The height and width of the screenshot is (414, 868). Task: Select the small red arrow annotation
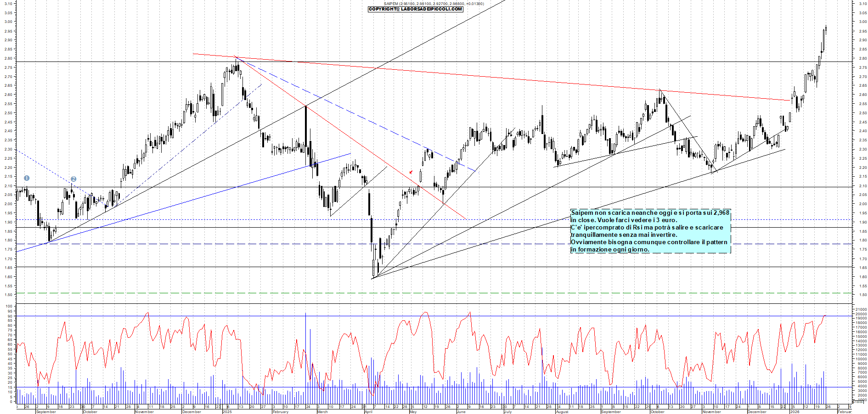click(411, 172)
